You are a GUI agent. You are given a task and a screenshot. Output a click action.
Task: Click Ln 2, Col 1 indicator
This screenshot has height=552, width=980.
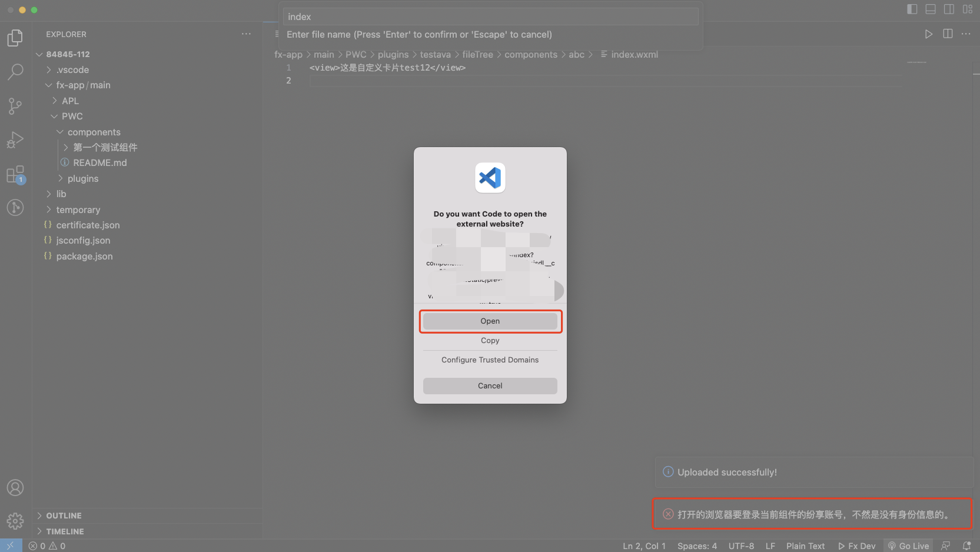(x=644, y=546)
